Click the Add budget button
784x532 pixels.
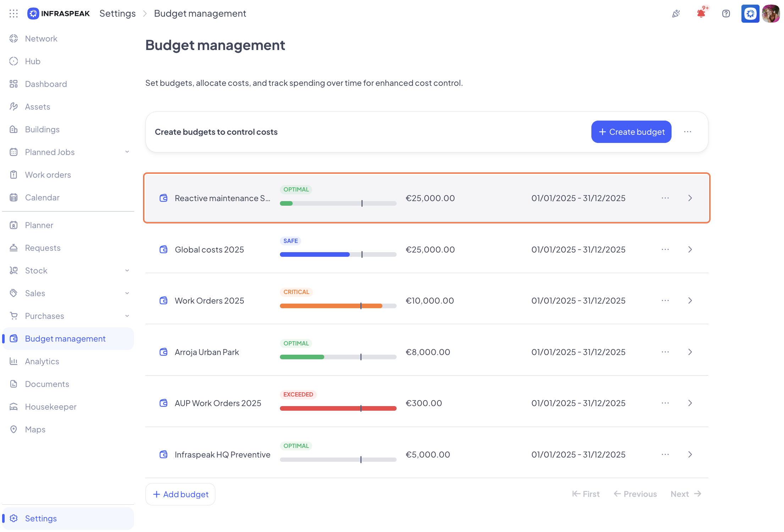click(180, 494)
